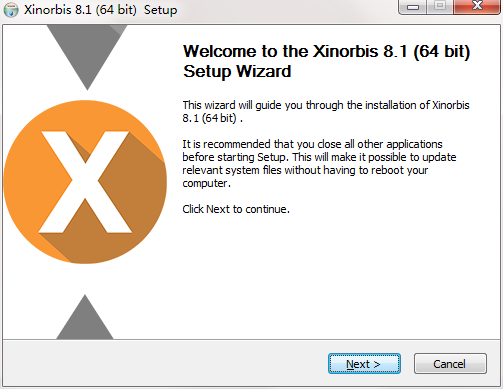Click the "Xinorbis 8.1 (64 bit) Setup" title text
This screenshot has height=389, width=503.
101,10
